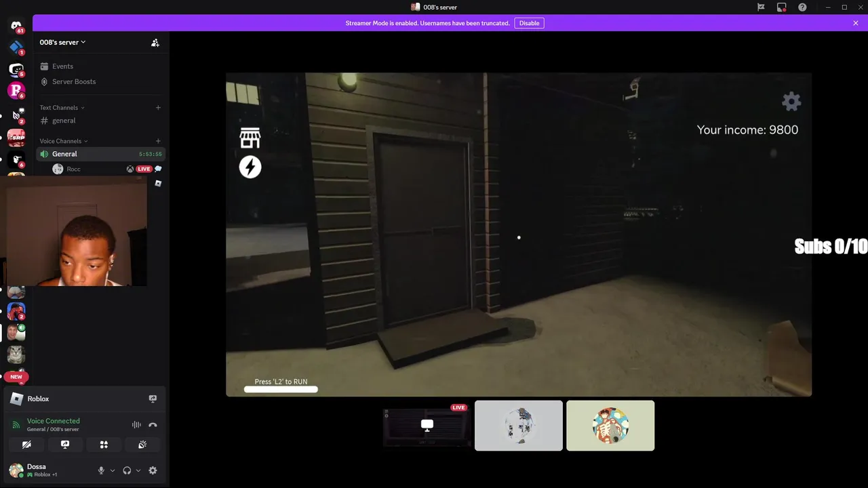Screen dimensions: 868x488
Task: Open the soundboard icon in voice panel
Action: 142,445
